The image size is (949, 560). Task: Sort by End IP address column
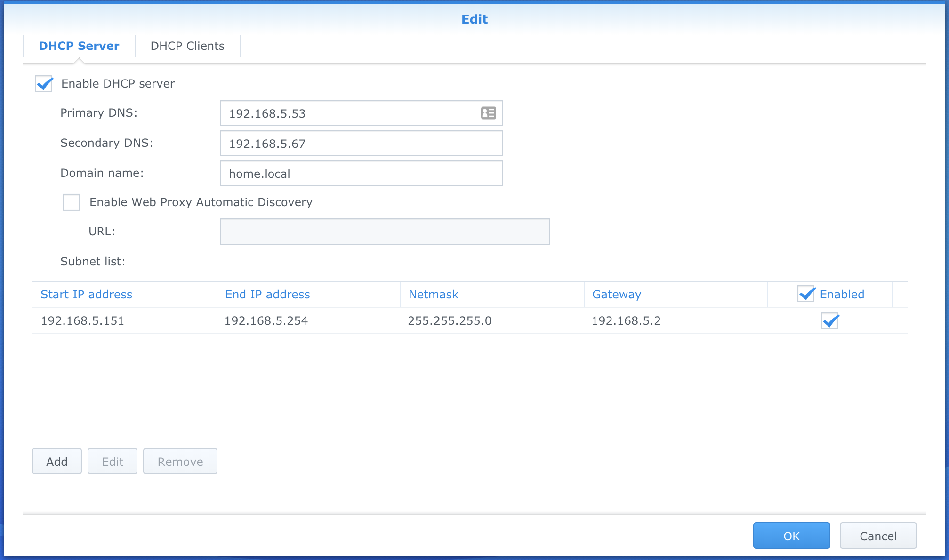tap(267, 295)
